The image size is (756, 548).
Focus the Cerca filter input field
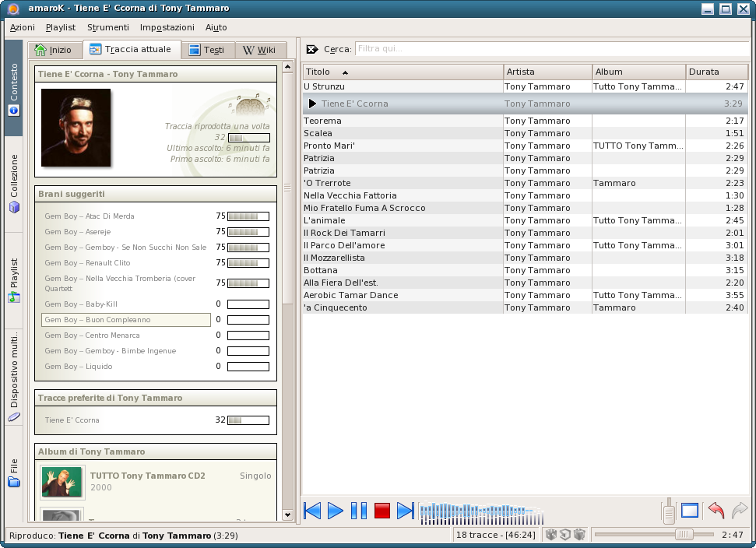[553, 49]
